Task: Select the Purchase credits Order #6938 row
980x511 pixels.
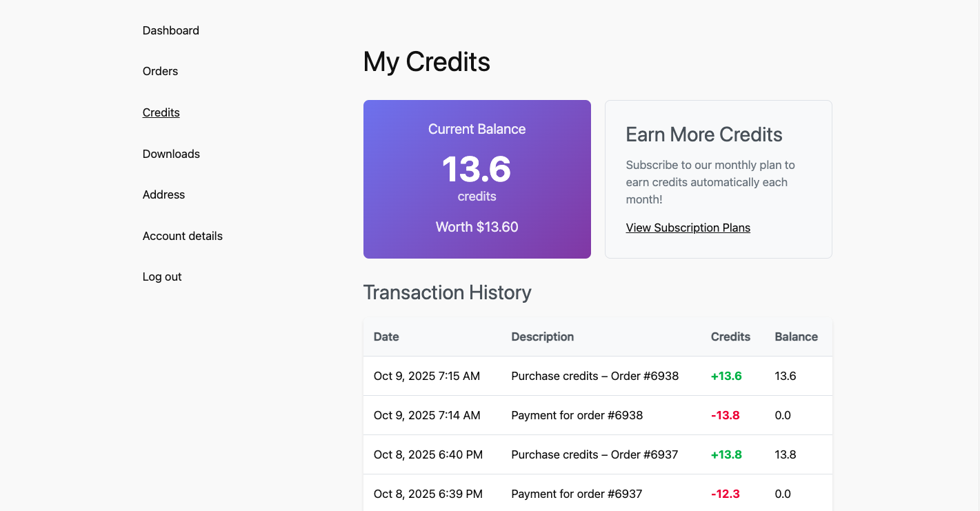Action: click(x=594, y=376)
